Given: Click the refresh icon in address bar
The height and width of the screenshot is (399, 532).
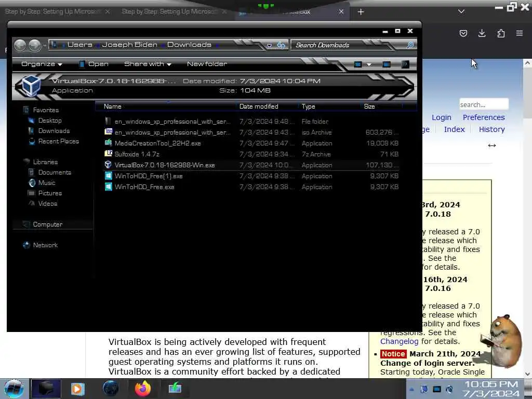Looking at the screenshot, I should point(281,45).
